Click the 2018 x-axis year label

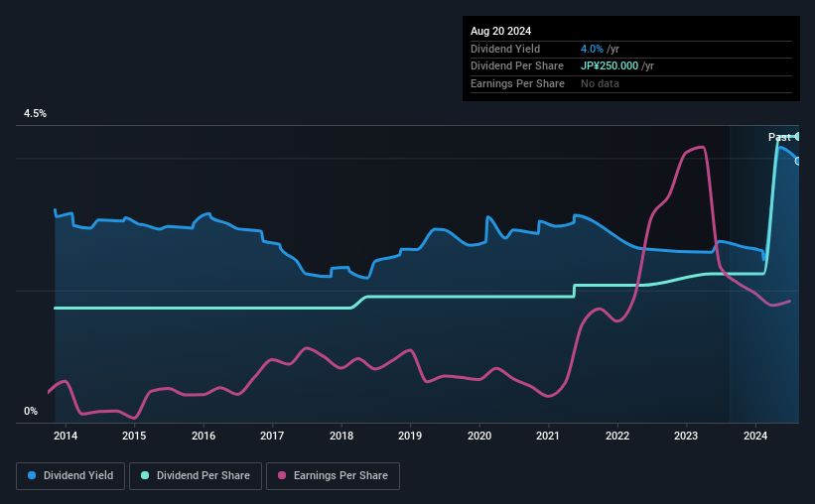341,436
